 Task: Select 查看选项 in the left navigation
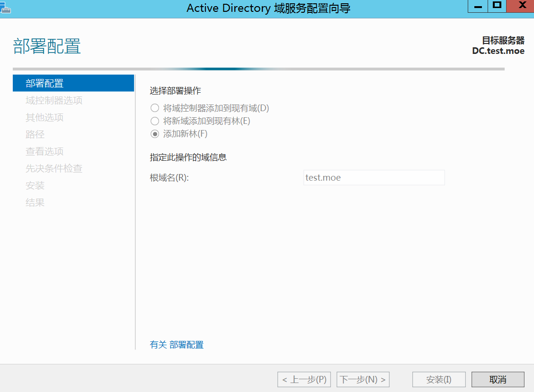tap(44, 151)
